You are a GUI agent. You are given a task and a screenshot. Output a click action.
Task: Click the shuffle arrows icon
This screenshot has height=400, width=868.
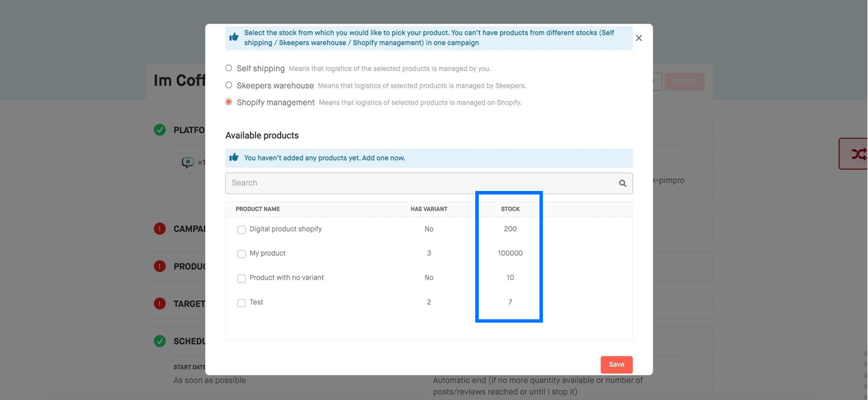[x=858, y=154]
